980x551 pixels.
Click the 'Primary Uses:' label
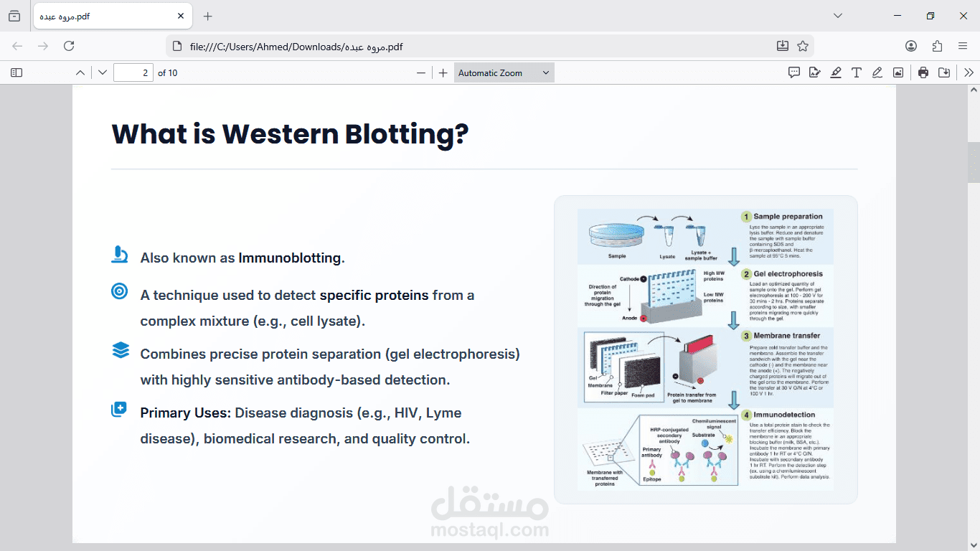tap(186, 413)
